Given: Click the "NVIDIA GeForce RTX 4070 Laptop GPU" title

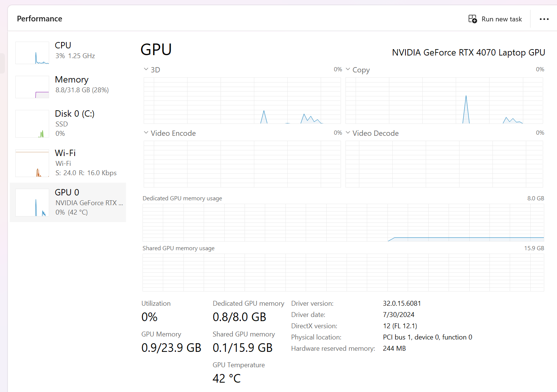Looking at the screenshot, I should coord(468,53).
